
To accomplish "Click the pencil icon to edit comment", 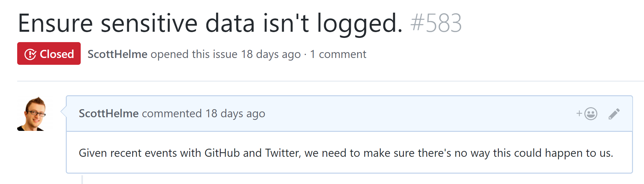I will point(614,114).
